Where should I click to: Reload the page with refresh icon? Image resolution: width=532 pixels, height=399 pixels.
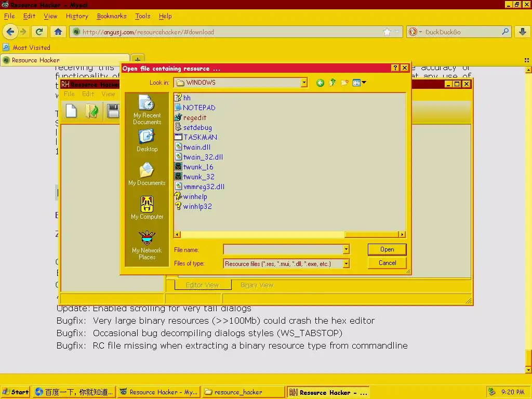pyautogui.click(x=39, y=32)
